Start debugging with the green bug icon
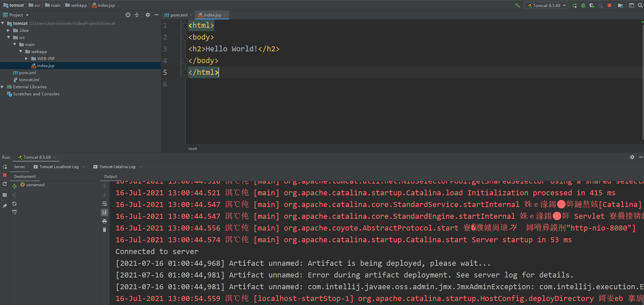This screenshot has width=644, height=305. pyautogui.click(x=583, y=5)
